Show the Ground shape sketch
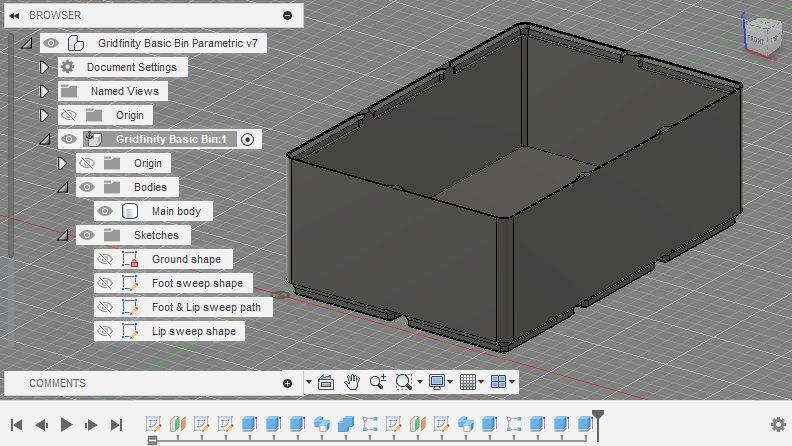The height and width of the screenshot is (446, 792). tap(105, 259)
